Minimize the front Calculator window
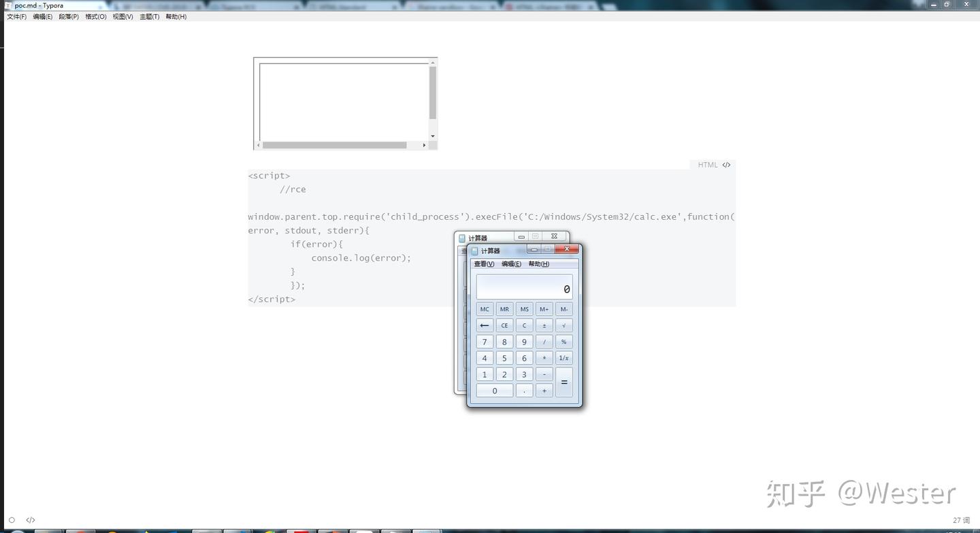980x533 pixels. pyautogui.click(x=534, y=249)
